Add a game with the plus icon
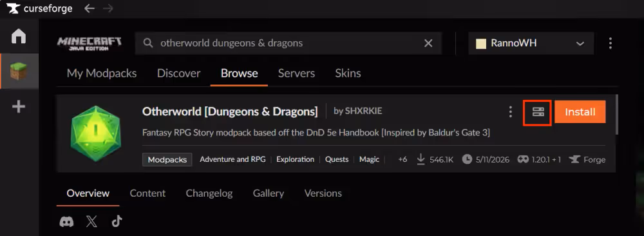The width and height of the screenshot is (644, 236). [19, 107]
